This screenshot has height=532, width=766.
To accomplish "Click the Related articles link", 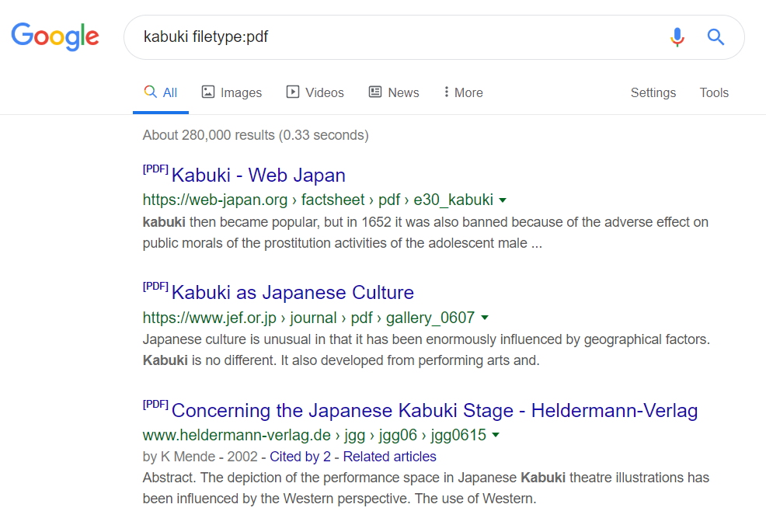I will pyautogui.click(x=389, y=457).
